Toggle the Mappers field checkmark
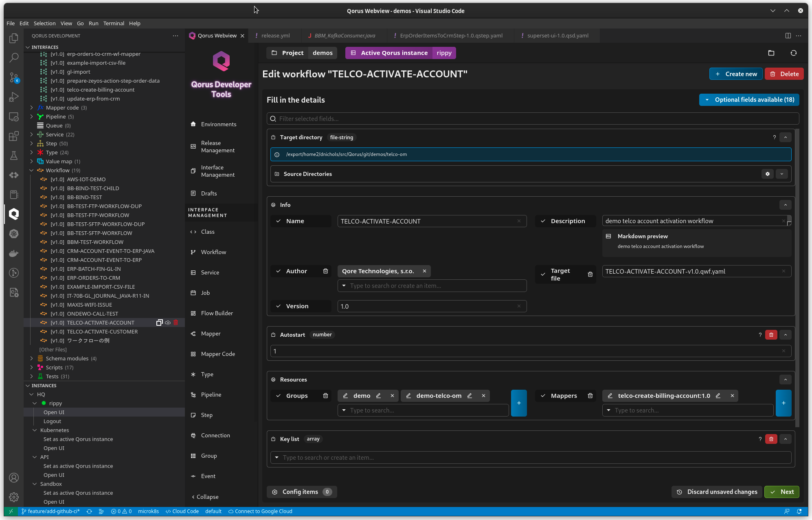 click(x=543, y=396)
